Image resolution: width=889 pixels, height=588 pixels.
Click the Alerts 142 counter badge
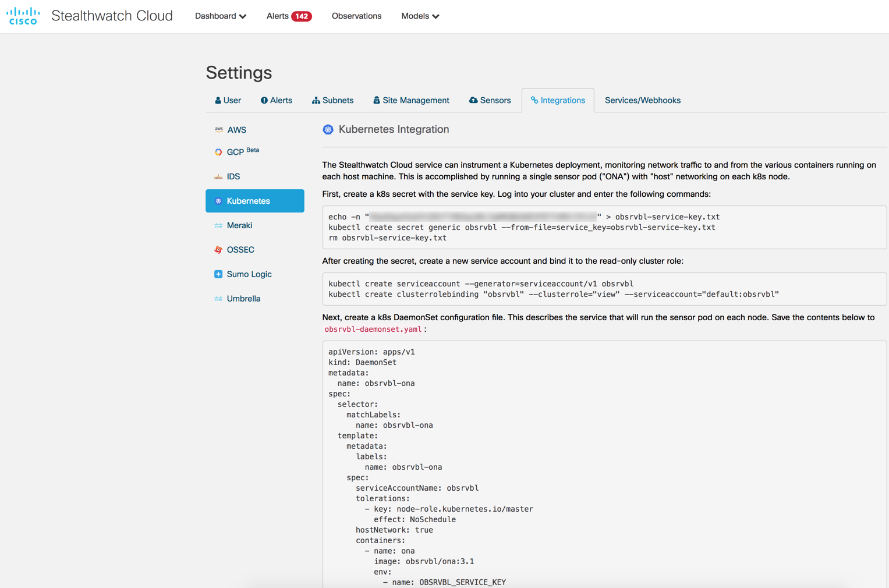pos(300,16)
